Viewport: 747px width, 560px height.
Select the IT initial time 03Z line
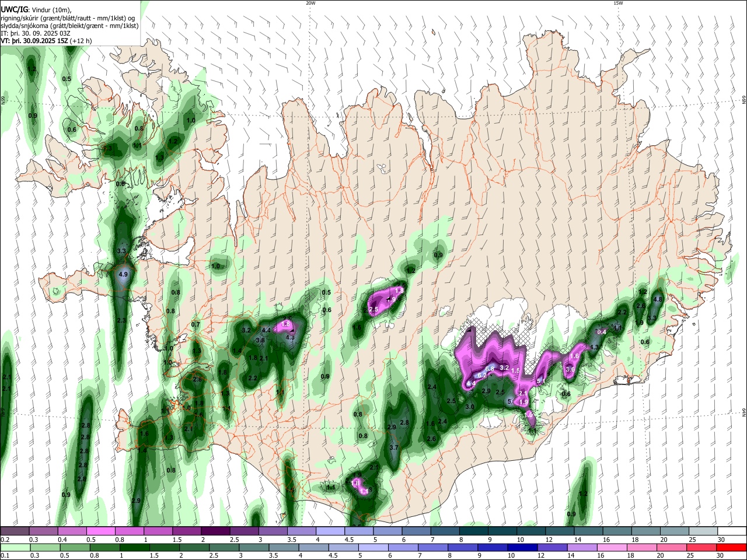[x=35, y=33]
